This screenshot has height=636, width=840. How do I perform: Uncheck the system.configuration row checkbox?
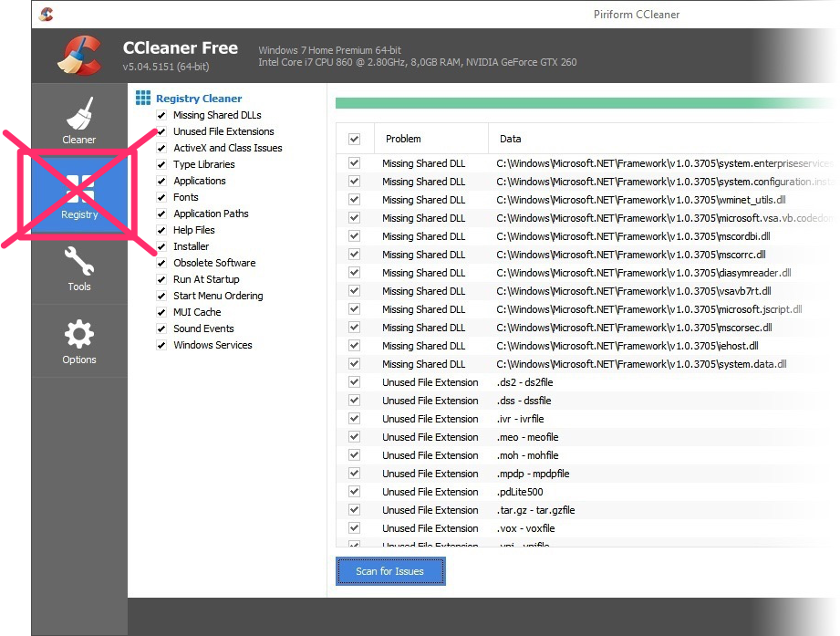click(354, 181)
